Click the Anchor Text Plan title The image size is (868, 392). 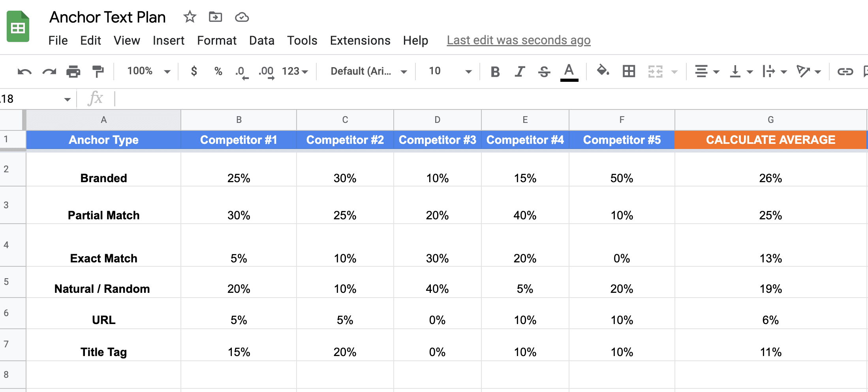pos(107,17)
